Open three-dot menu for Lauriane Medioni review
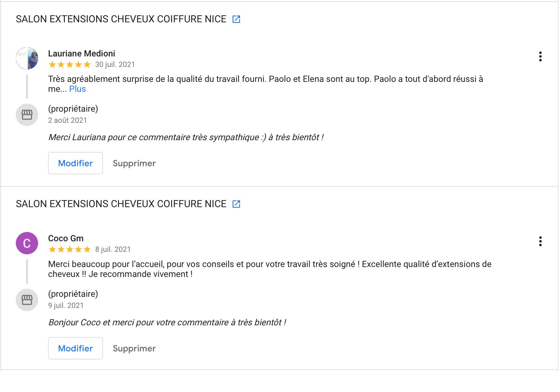Viewport: 560px width, 392px height. (540, 56)
